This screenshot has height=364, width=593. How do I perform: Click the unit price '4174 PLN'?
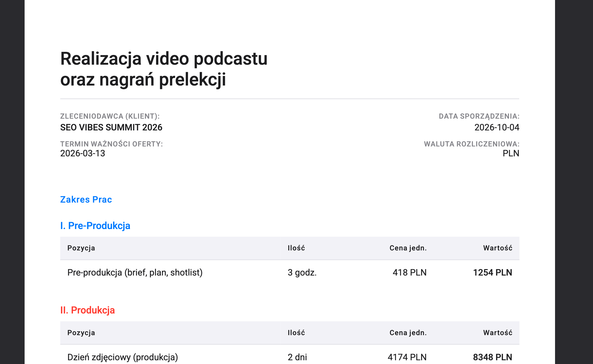[x=407, y=357]
